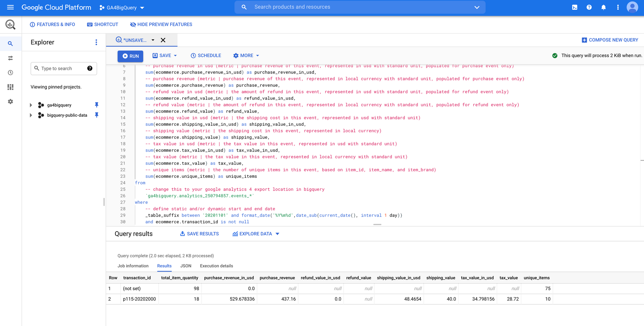Screen dimensions: 644x326
Task: Open the unsaved query tab dropdown arrow
Action: [153, 40]
